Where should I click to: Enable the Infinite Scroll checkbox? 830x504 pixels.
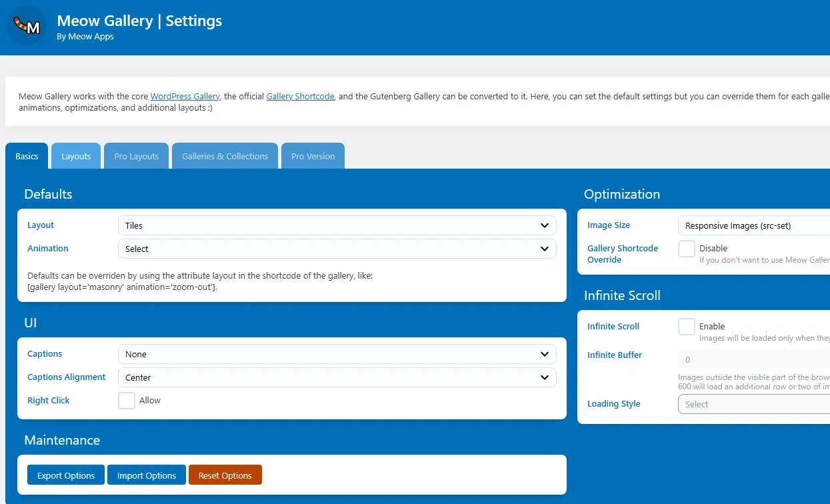tap(687, 327)
